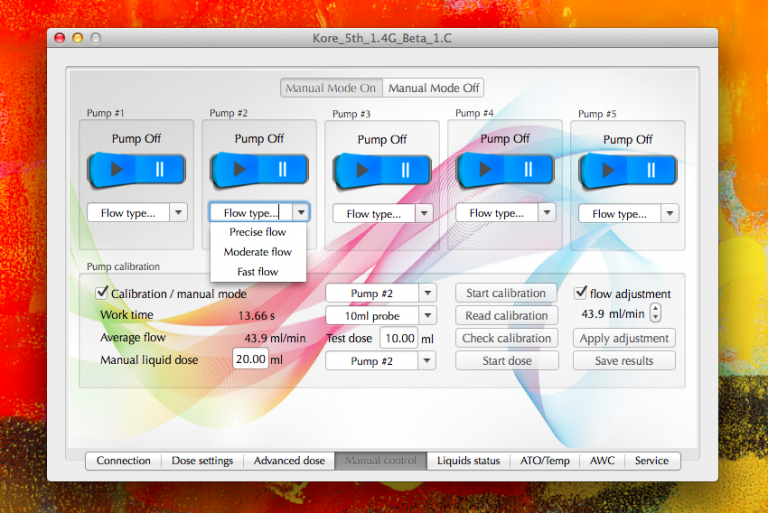
Task: Disable the flow adjustment checkbox
Action: tap(581, 293)
